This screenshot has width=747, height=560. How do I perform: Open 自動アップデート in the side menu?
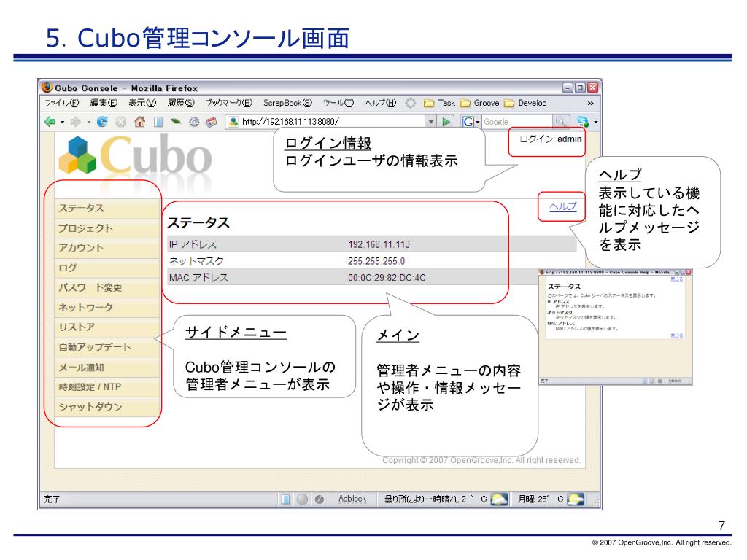point(107,347)
